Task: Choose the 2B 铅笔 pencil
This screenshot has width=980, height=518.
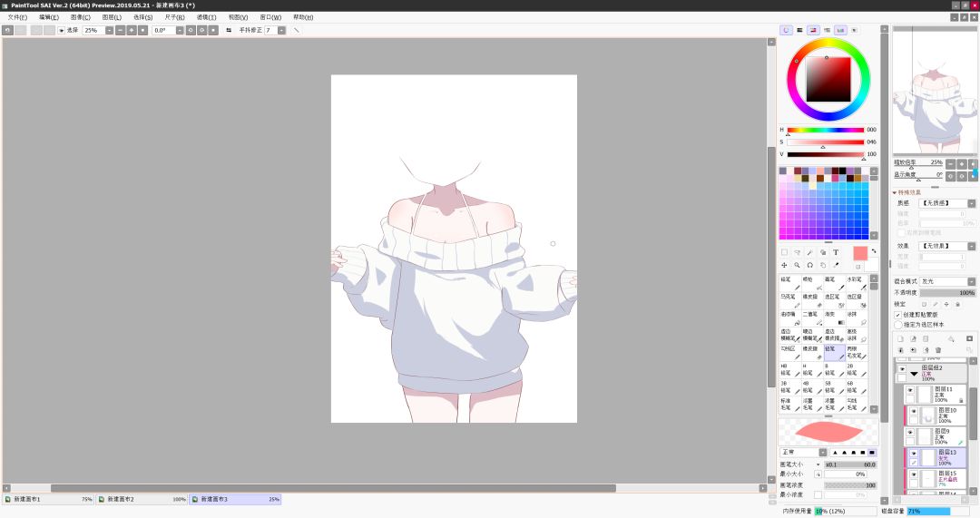Action: (856, 370)
